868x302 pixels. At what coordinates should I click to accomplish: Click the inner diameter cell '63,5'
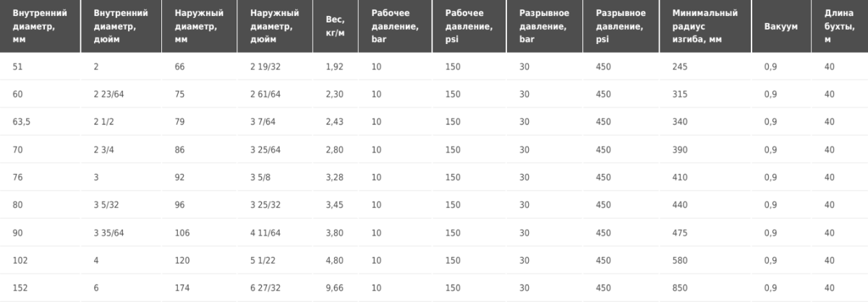tap(22, 122)
